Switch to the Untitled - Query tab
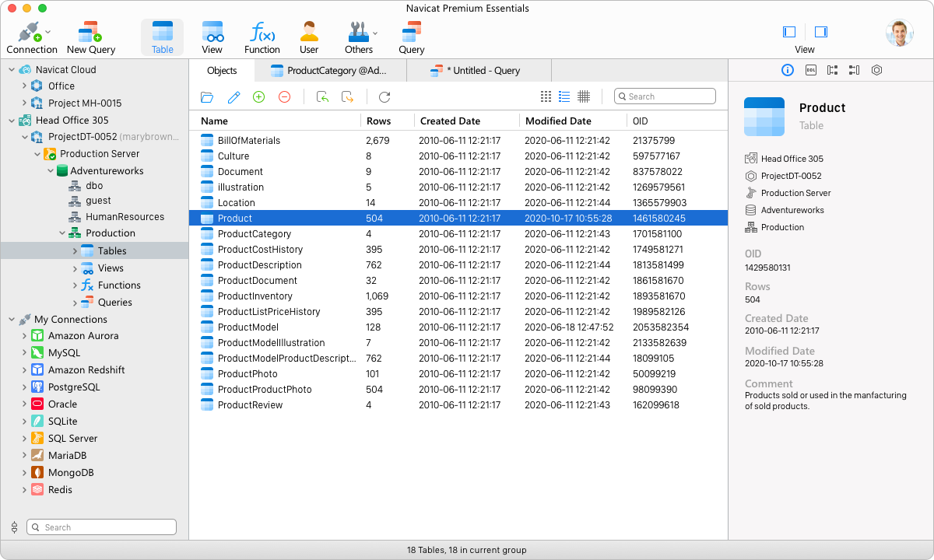Viewport: 934px width, 560px height. coord(479,71)
